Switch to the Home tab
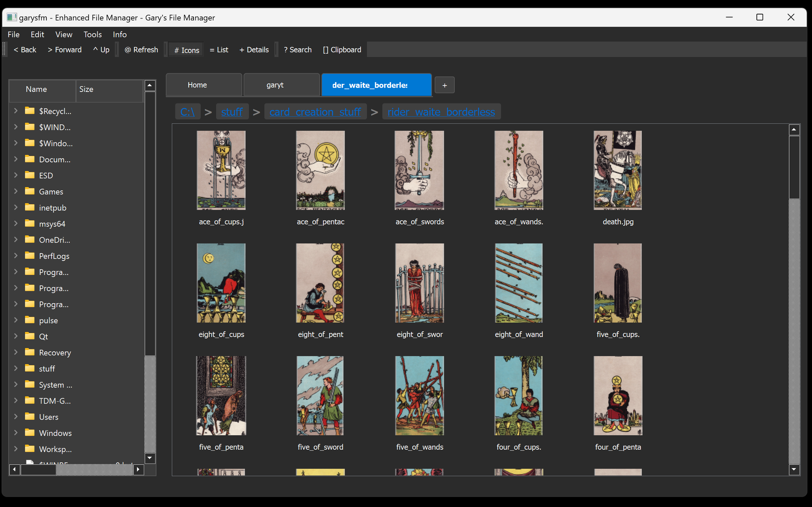The image size is (812, 507). pyautogui.click(x=204, y=85)
